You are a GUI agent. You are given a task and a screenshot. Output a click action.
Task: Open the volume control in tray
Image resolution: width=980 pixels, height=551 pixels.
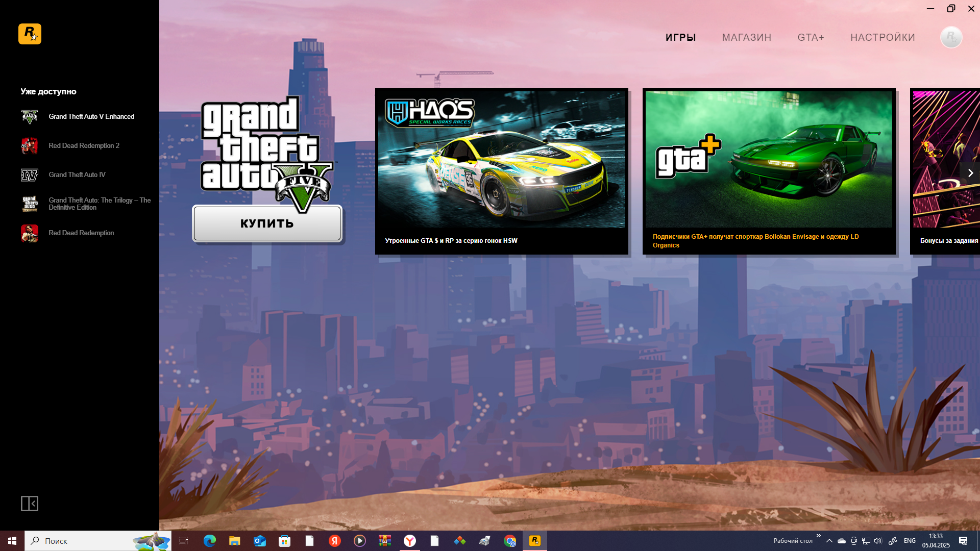pyautogui.click(x=878, y=541)
